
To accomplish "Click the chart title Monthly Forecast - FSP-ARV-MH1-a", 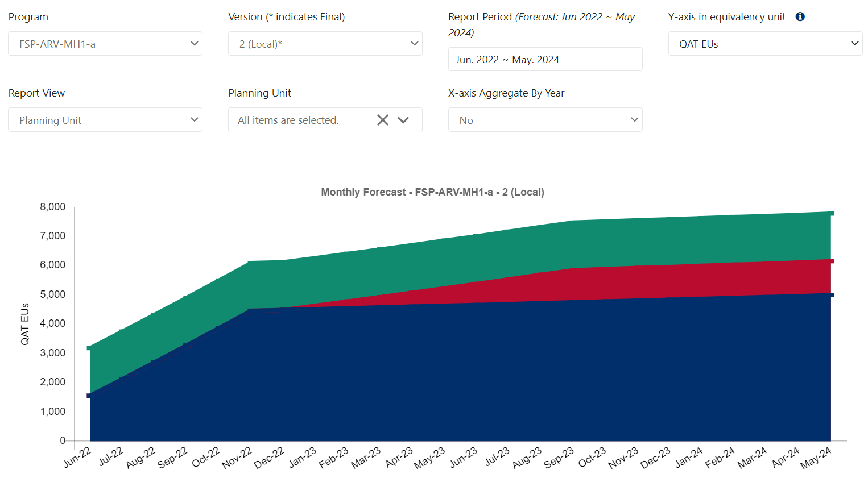I will (x=432, y=192).
